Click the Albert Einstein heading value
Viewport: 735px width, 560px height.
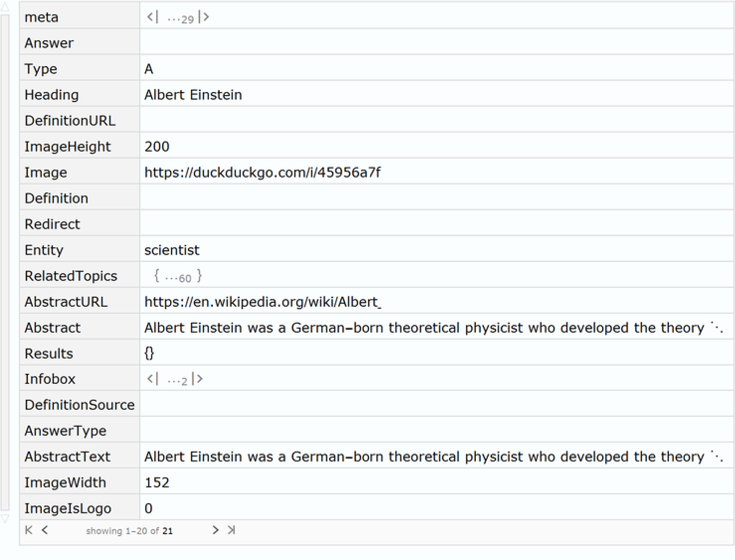pyautogui.click(x=193, y=95)
